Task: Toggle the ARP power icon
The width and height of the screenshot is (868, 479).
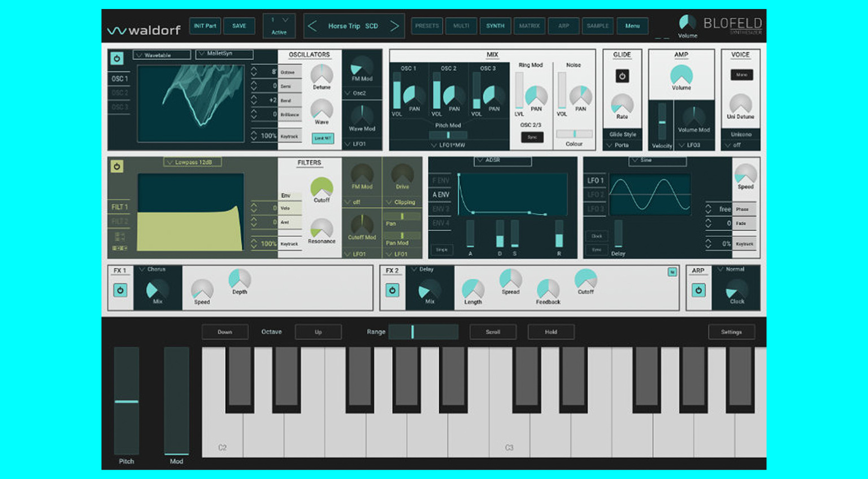Action: 698,290
